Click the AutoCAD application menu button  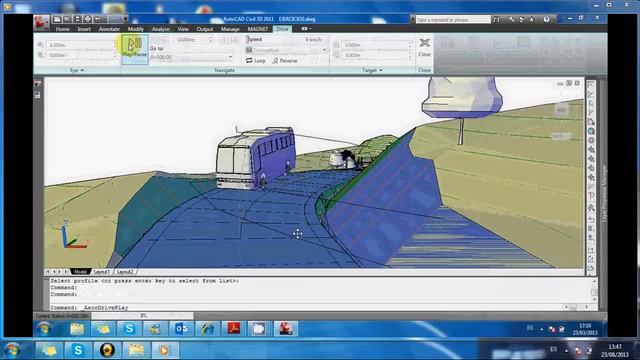point(41,23)
